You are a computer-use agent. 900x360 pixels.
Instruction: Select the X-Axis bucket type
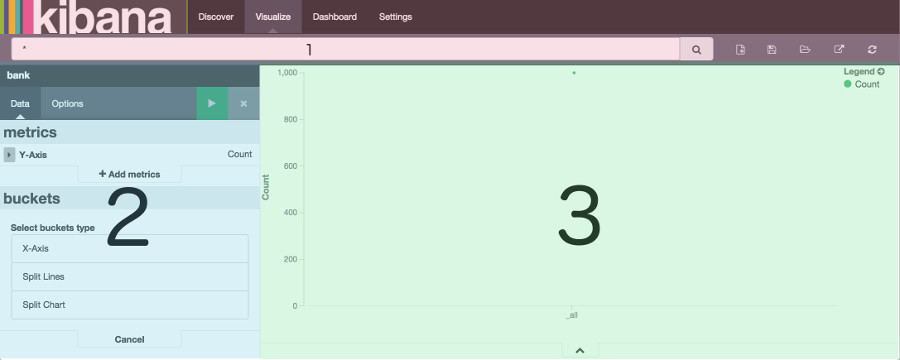pyautogui.click(x=130, y=249)
